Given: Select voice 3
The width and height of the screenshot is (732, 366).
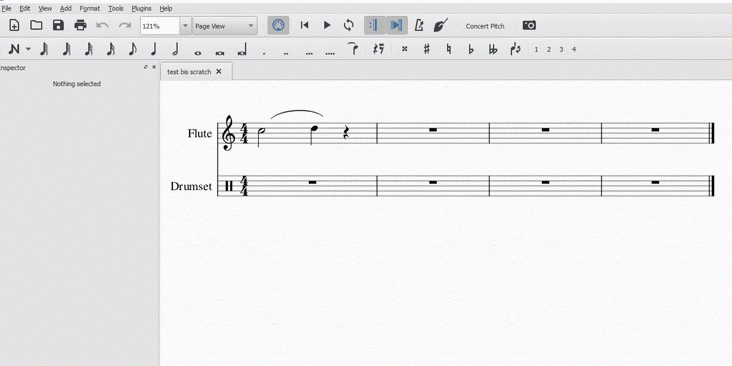Looking at the screenshot, I should point(562,49).
